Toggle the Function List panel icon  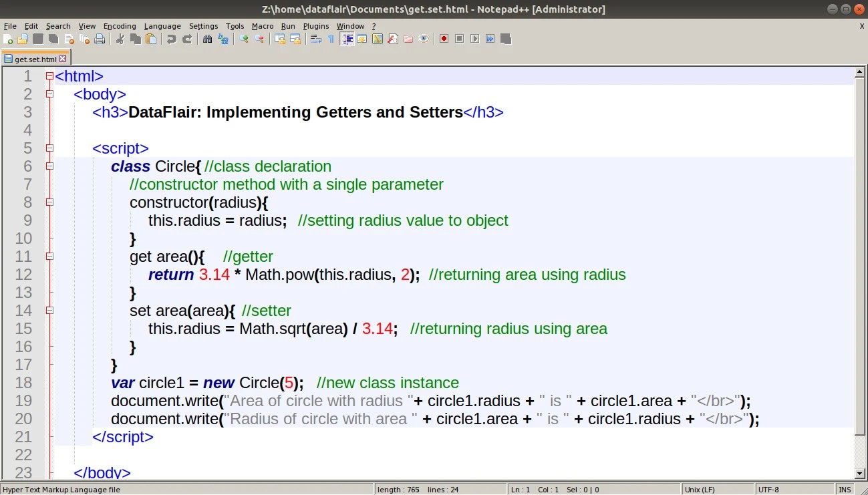393,39
